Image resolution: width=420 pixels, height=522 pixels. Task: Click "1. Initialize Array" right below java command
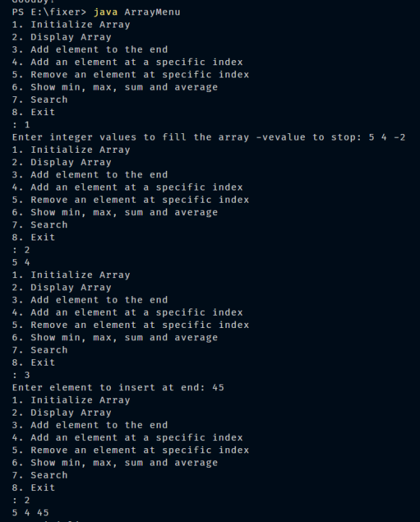coord(71,25)
